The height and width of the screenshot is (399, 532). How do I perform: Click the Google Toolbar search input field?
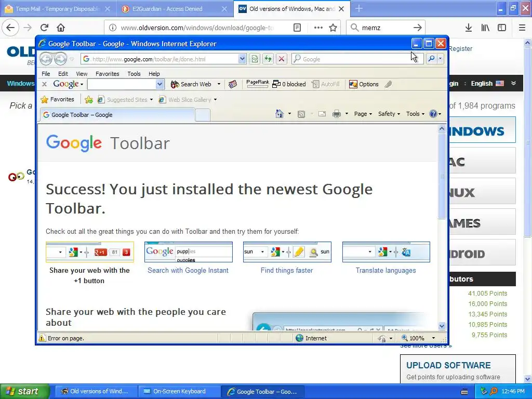coord(122,84)
